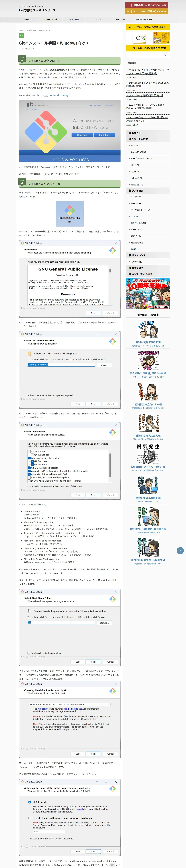
Task: Click the Git title-bar icon in Select Components screenshot
Action: pos(22,425)
